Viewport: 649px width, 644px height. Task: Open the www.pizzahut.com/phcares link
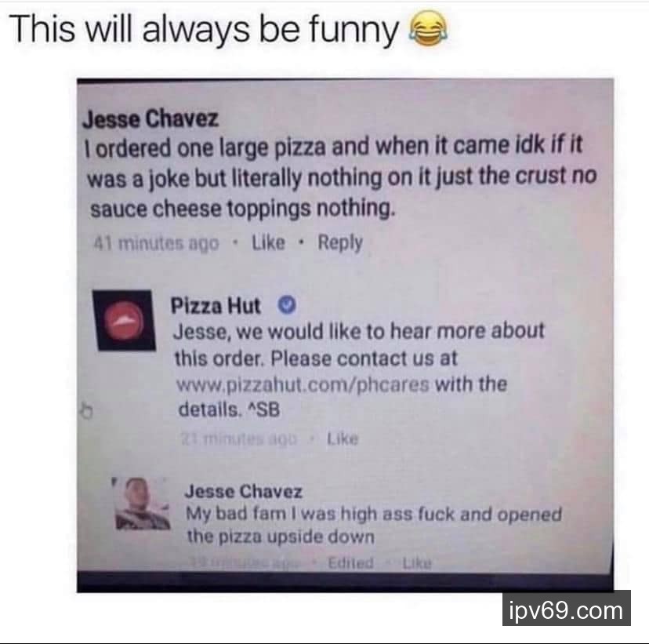(x=303, y=384)
